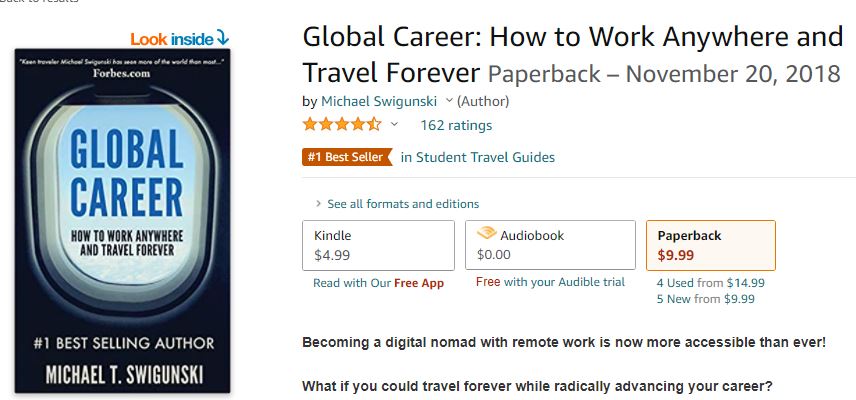
Task: Click the Global Career product title text
Action: tap(573, 55)
